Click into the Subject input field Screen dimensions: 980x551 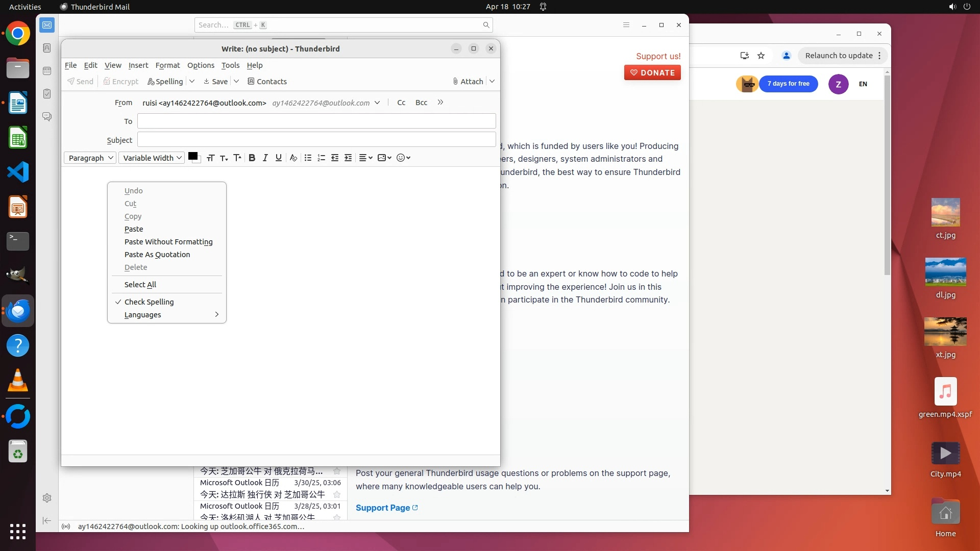[316, 140]
